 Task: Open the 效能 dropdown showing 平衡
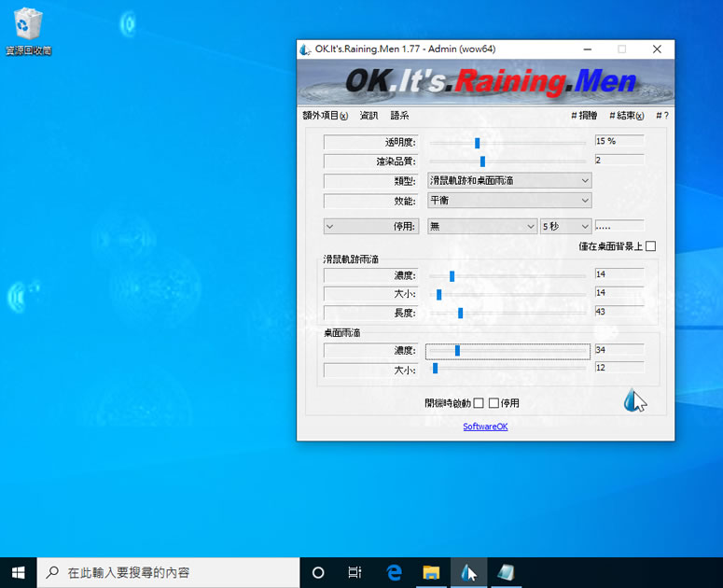[x=509, y=200]
